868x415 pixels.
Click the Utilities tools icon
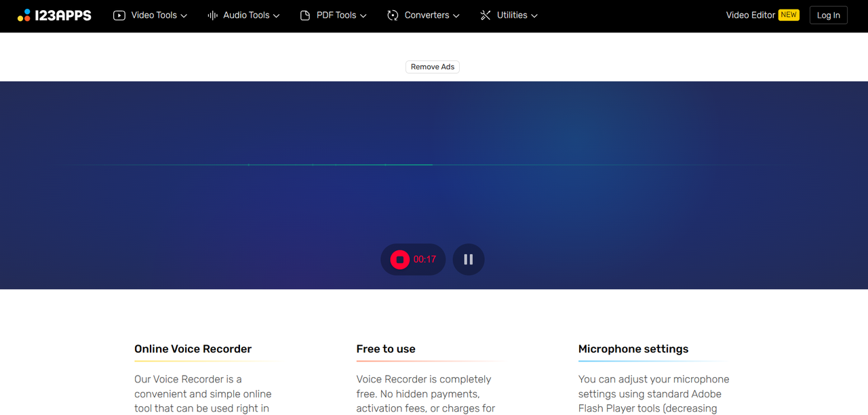tap(486, 15)
